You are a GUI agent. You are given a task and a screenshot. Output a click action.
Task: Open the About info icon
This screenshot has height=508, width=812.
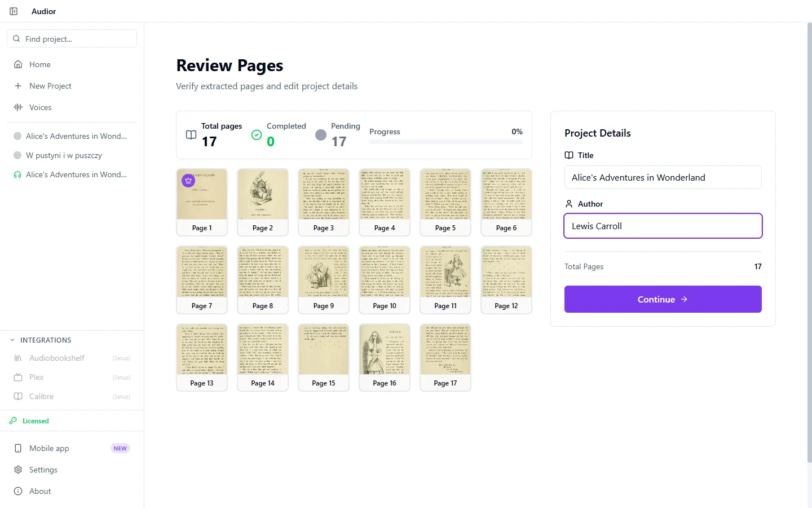pos(18,491)
